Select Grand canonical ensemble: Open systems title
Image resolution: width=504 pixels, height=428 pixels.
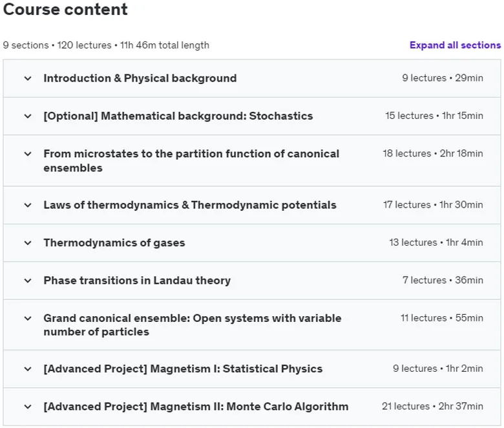click(x=193, y=325)
